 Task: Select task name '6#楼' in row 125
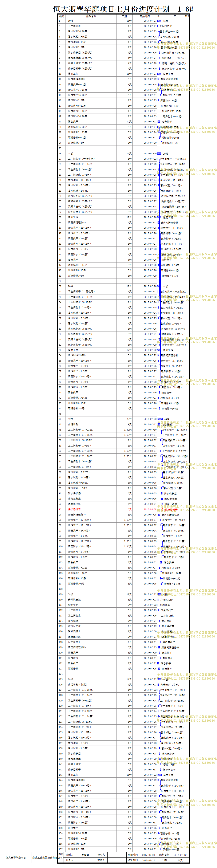(x=71, y=679)
